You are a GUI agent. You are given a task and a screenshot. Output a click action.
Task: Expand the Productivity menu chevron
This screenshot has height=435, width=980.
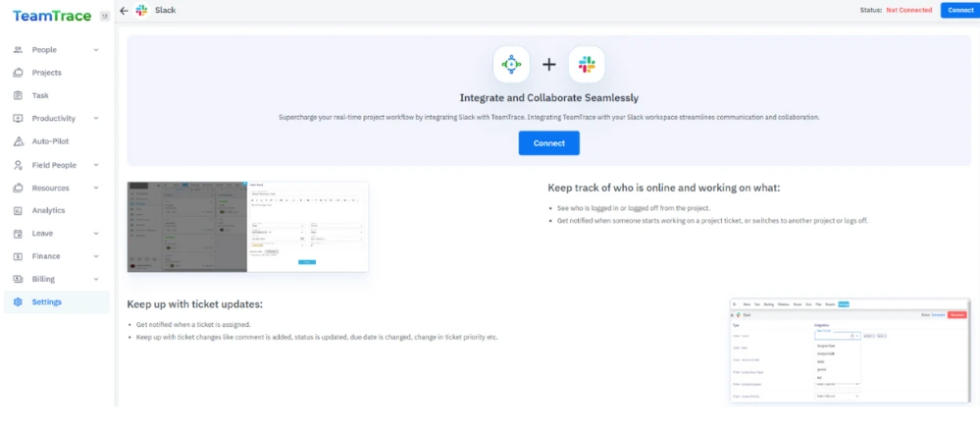tap(96, 118)
